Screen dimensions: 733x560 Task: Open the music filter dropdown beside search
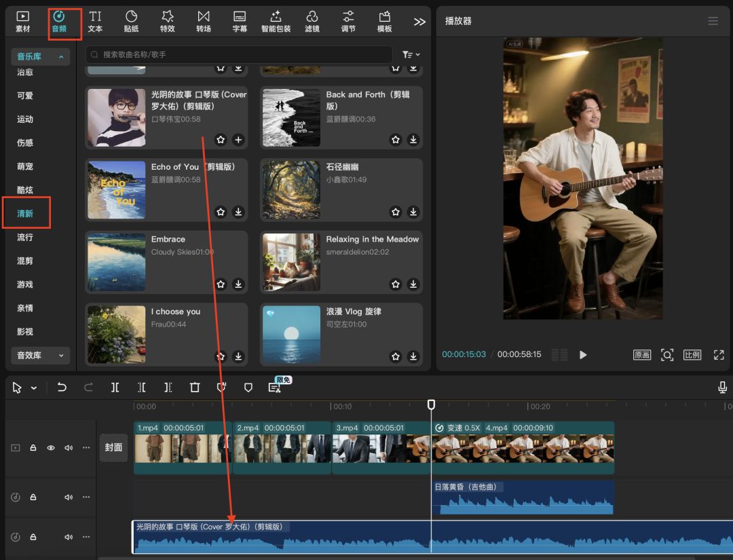[411, 54]
